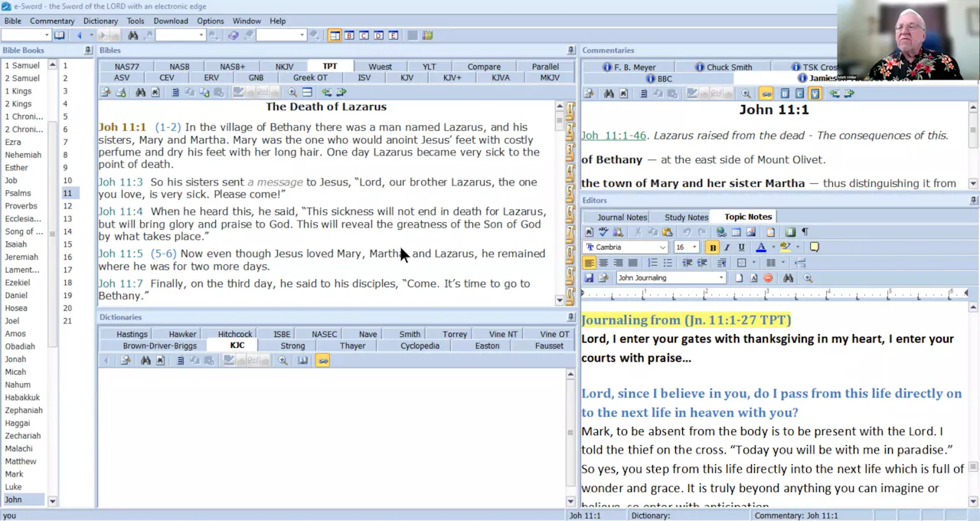Image resolution: width=980 pixels, height=521 pixels.
Task: Toggle Underline formatting in the editor
Action: [x=741, y=247]
